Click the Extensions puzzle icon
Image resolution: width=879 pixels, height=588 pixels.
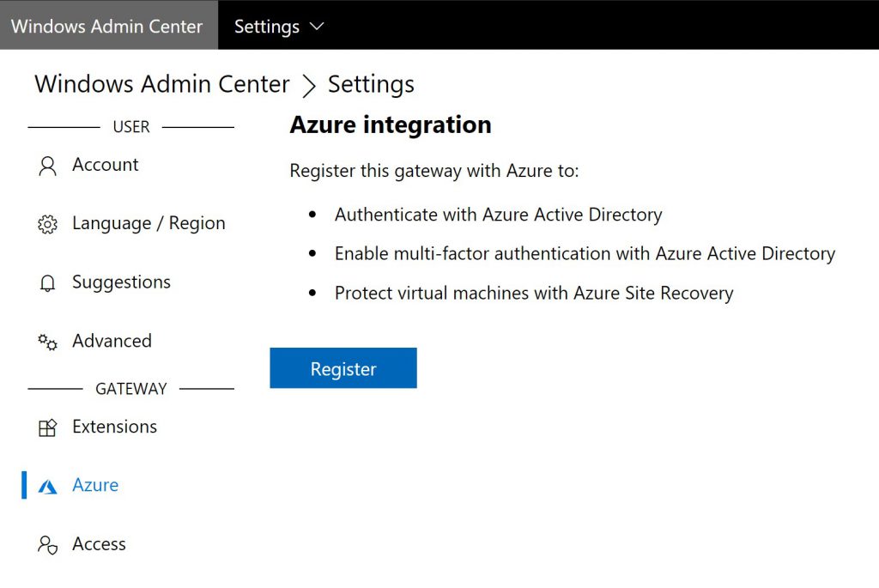coord(48,428)
